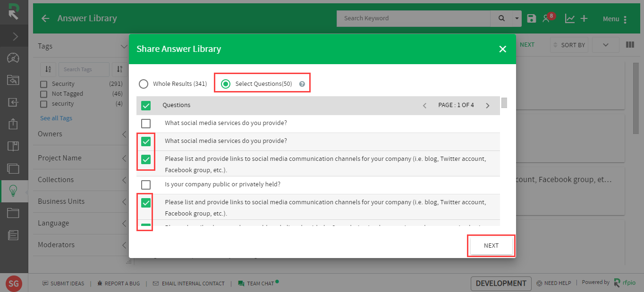Uncheck the checked 'What social media services' row
Image resolution: width=644 pixels, height=292 pixels.
[x=146, y=141]
